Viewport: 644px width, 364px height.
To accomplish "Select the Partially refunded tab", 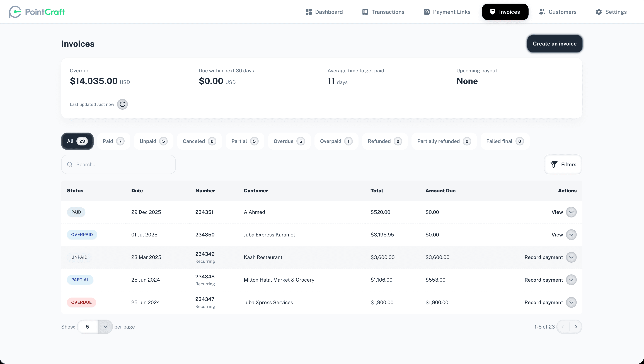I will coord(444,141).
